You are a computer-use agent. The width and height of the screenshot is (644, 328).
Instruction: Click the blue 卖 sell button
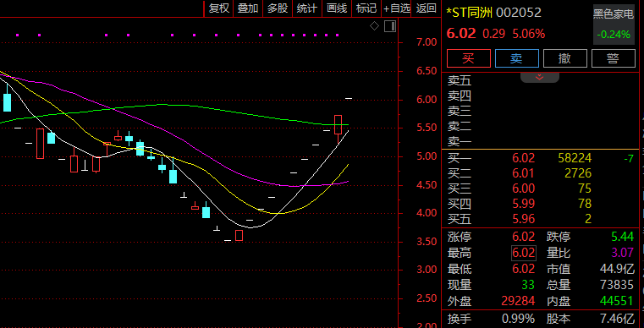tap(517, 58)
